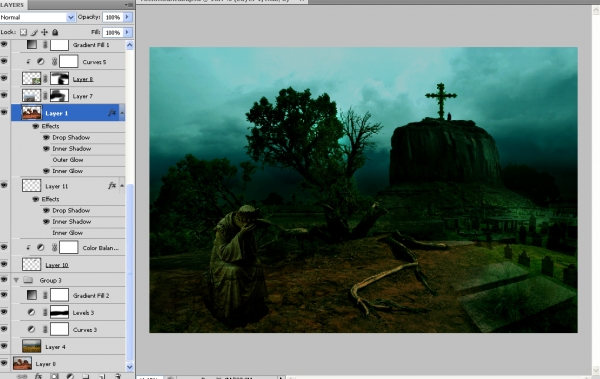Screen dimensions: 600x379
Task: Click the Create New Layer icon
Action: tap(102, 377)
